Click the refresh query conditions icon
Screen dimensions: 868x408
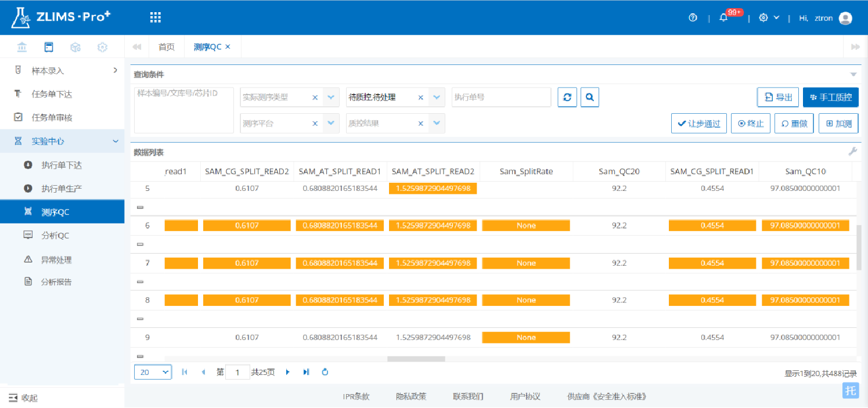tap(567, 98)
